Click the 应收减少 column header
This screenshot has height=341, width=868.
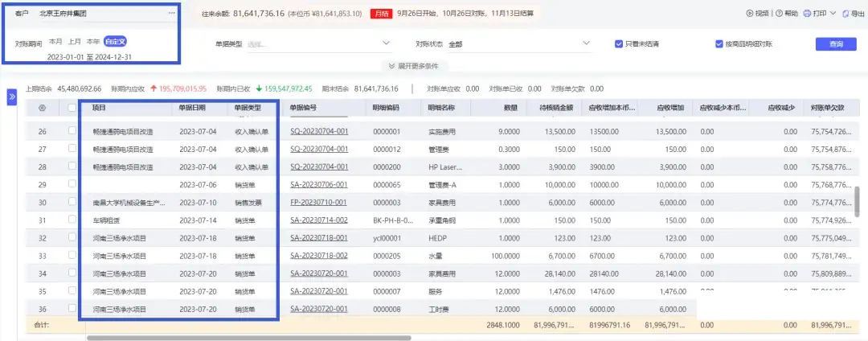click(x=782, y=108)
